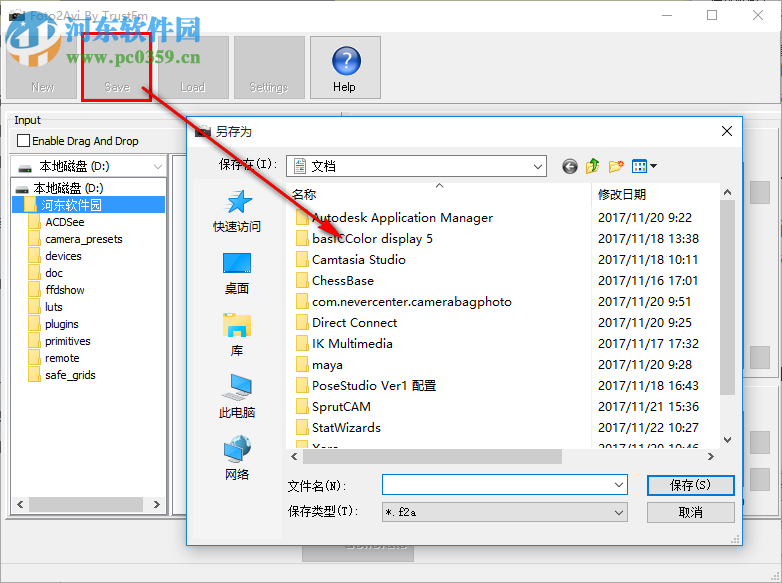Go up one folder level icon
Screen dimensions: 782x583
click(592, 166)
